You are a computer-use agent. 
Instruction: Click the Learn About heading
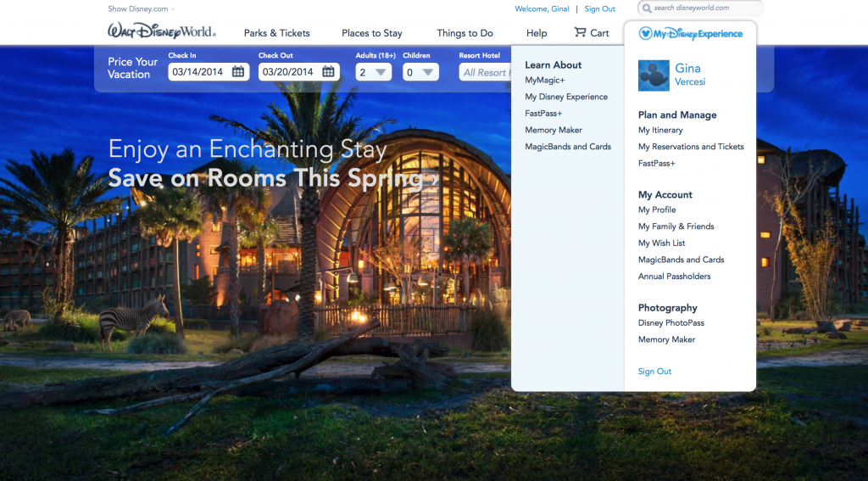coord(553,64)
